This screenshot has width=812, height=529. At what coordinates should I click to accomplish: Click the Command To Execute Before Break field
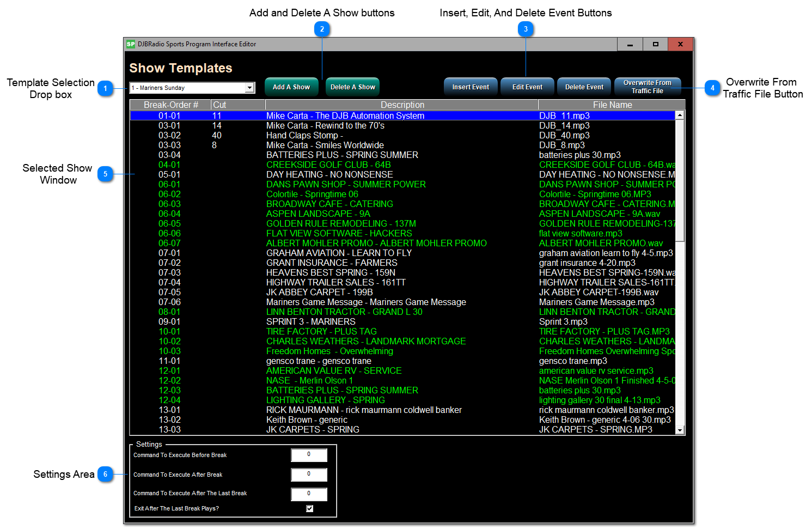[309, 455]
